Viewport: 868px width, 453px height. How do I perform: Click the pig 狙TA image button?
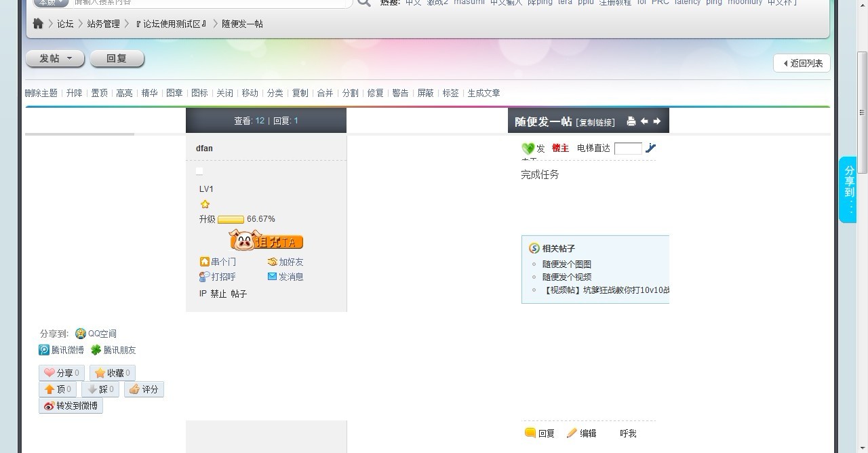(x=266, y=240)
